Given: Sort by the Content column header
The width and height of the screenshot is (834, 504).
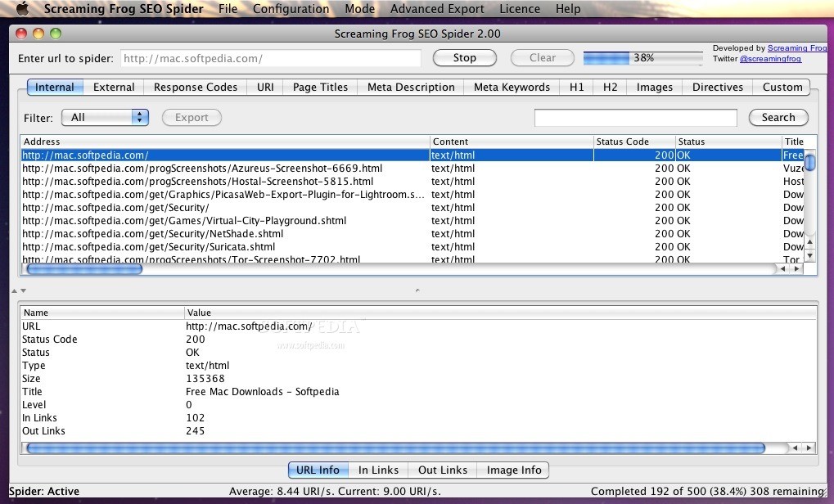Looking at the screenshot, I should (x=512, y=142).
